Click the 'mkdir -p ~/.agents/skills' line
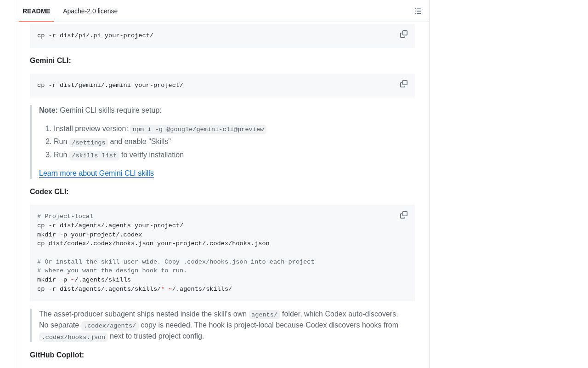This screenshot has height=368, width=588. click(84, 280)
